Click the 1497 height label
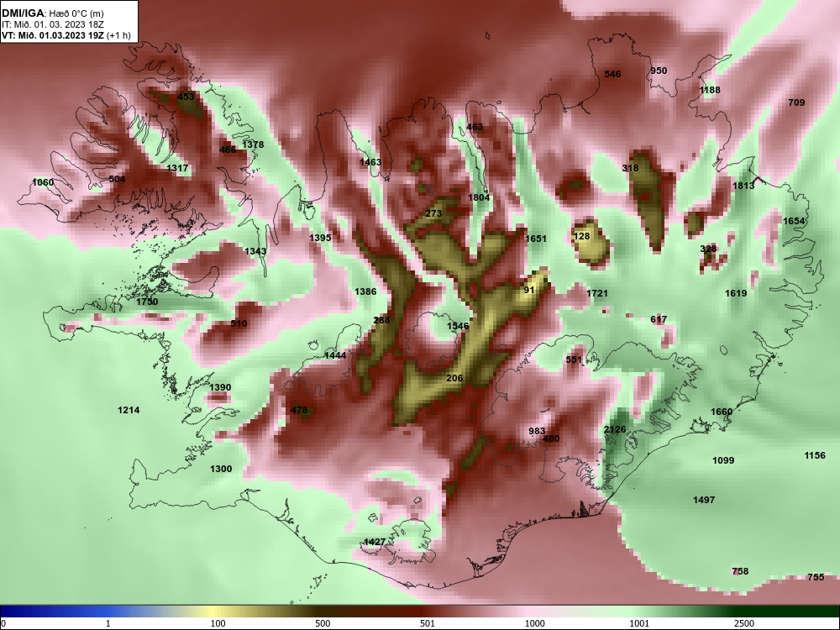 coord(704,501)
